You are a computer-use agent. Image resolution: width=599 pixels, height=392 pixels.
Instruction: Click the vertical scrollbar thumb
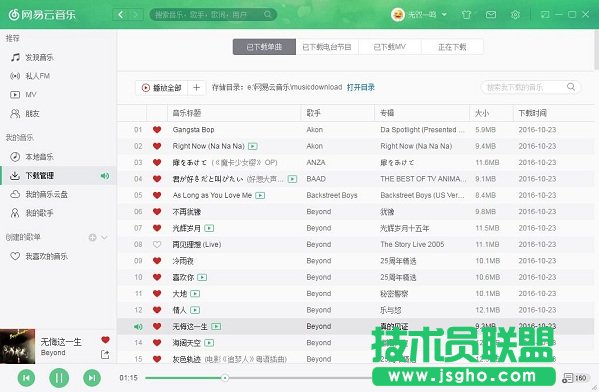point(596,50)
